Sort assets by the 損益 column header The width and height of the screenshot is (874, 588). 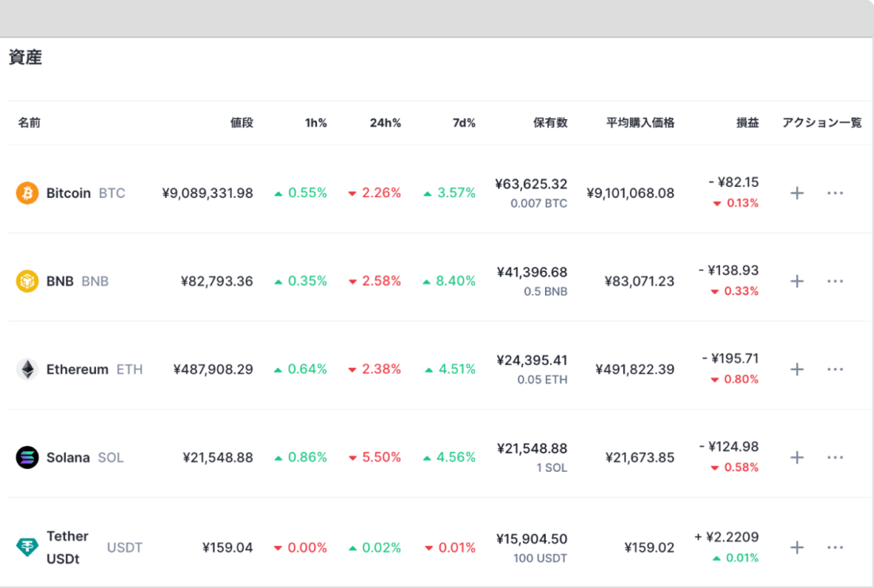pyautogui.click(x=748, y=122)
